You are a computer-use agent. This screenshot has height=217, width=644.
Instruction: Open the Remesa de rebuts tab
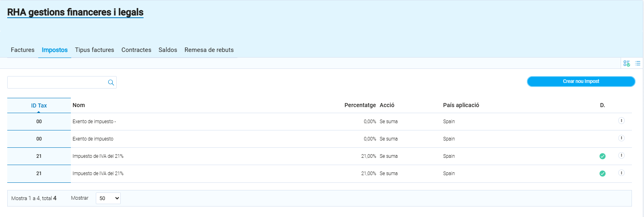point(209,50)
